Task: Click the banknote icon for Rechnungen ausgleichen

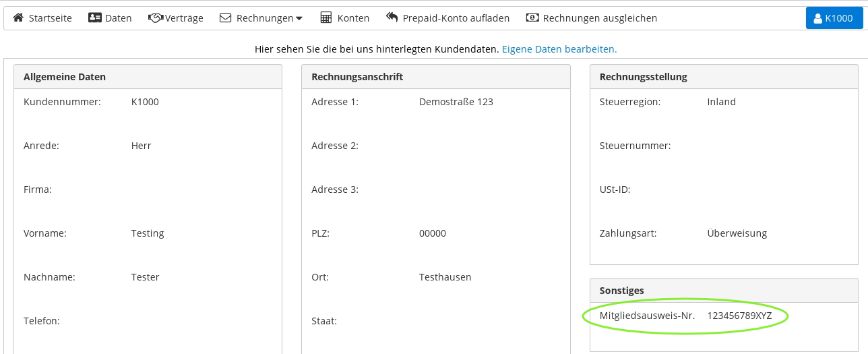Action: [532, 18]
